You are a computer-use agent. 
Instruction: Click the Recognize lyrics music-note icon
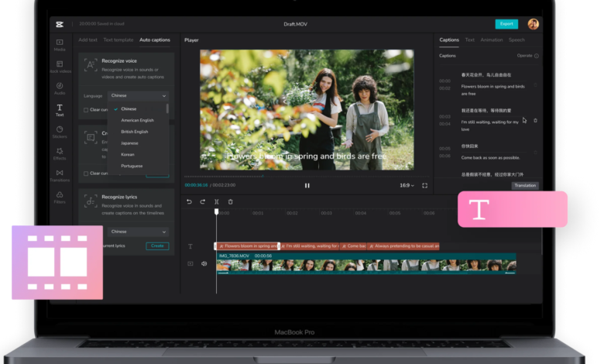[x=91, y=201]
